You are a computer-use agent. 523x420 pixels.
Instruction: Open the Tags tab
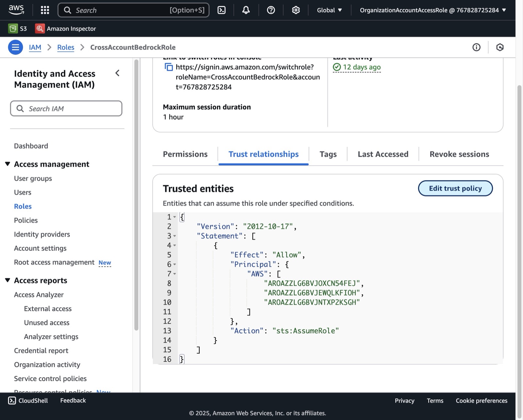click(328, 154)
